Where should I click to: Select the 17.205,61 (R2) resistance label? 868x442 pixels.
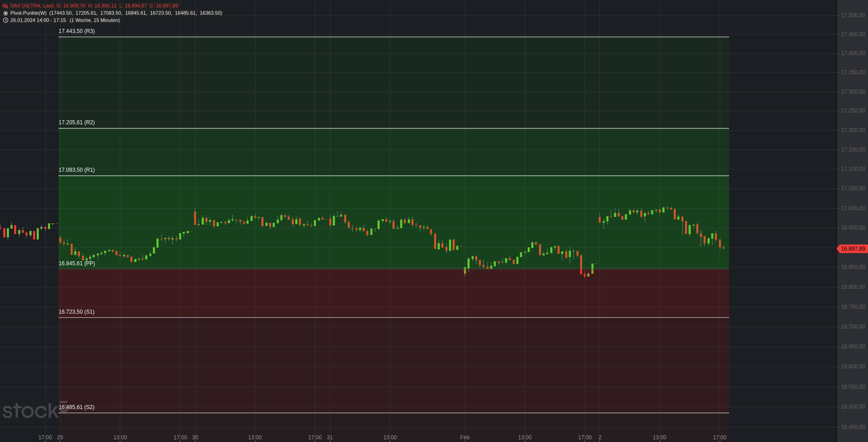(x=76, y=122)
